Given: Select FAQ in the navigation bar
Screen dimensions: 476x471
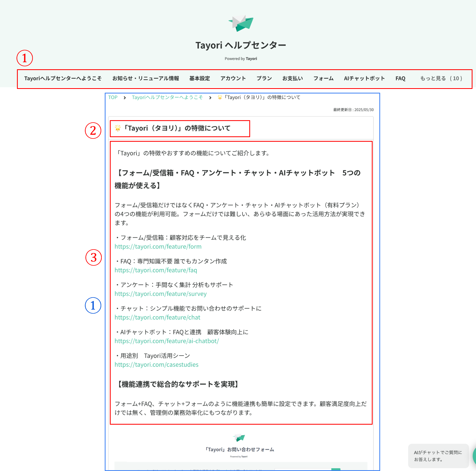Looking at the screenshot, I should pyautogui.click(x=400, y=78).
